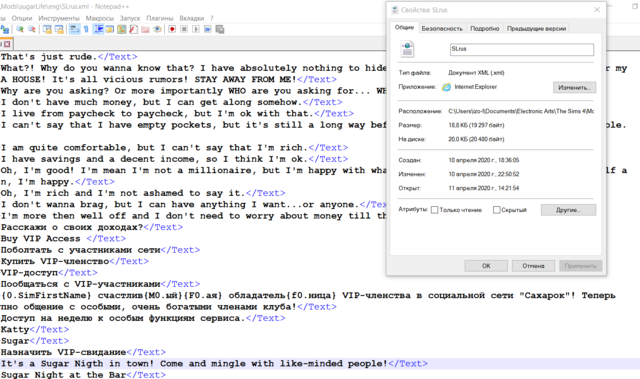Screen dimensions: 640x379
Task: Click line 'Расскажи о своих доходах?'
Action: click(91, 227)
